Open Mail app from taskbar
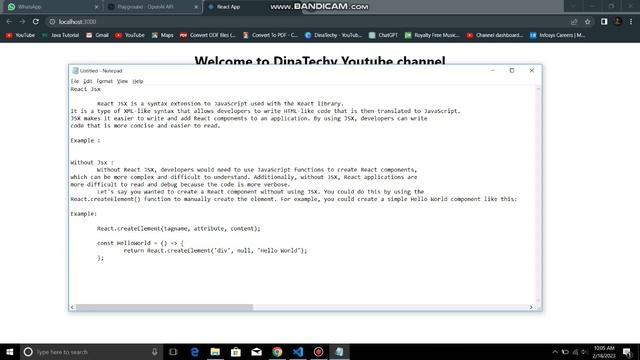 (256, 352)
